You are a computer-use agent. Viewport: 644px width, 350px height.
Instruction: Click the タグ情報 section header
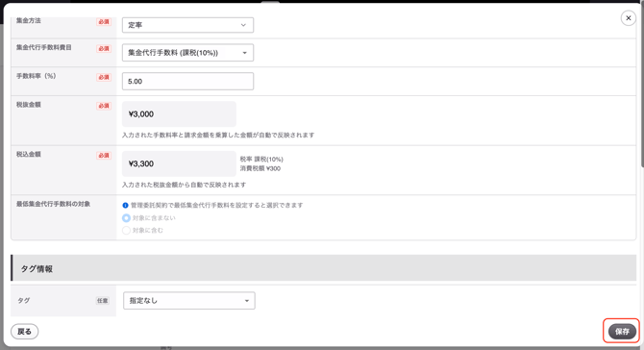(324, 268)
